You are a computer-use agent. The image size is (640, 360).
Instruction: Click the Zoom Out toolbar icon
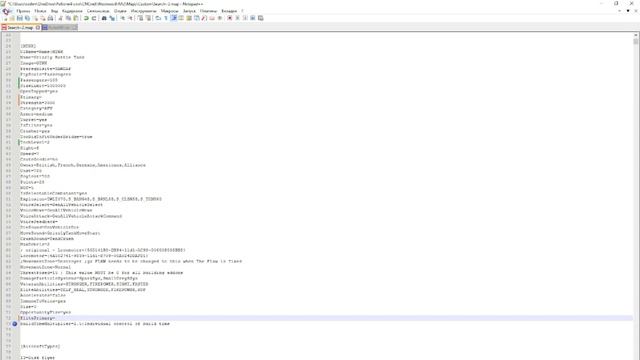pyautogui.click(x=131, y=18)
